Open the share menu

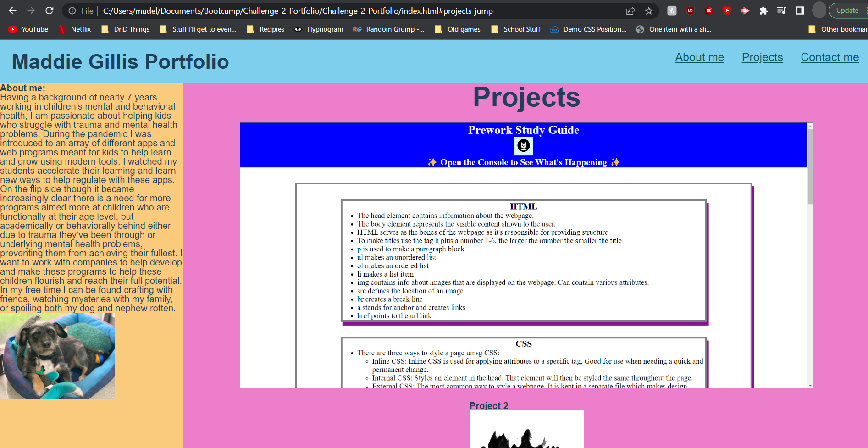pyautogui.click(x=630, y=11)
